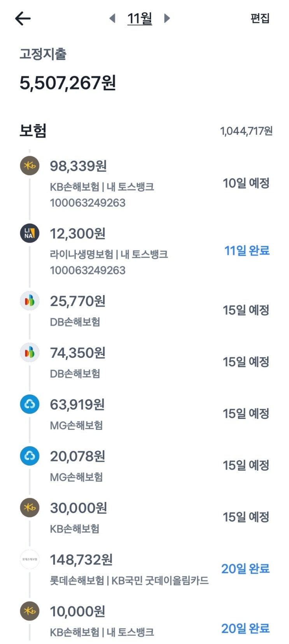289x644 pixels.
Task: Tap KB손해보험 logo icon for 30,000원
Action: [x=30, y=508]
